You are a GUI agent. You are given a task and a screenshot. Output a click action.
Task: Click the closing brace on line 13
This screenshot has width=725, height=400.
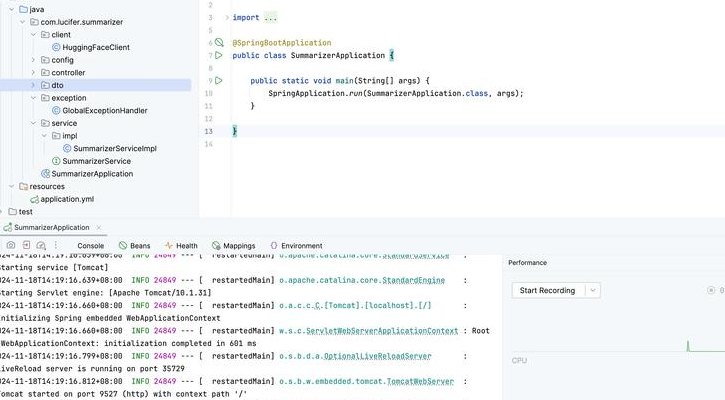point(234,131)
